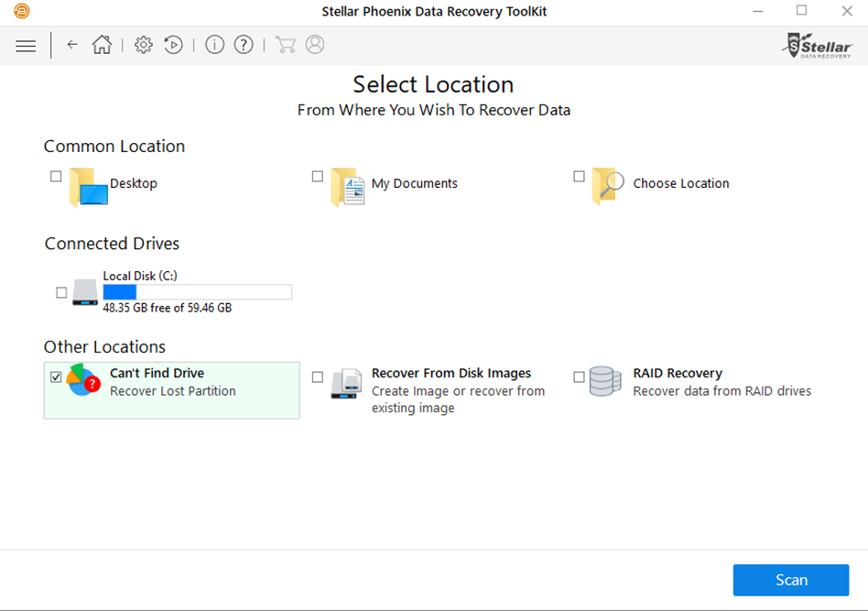Check the RAID Recovery checkbox

tap(579, 376)
